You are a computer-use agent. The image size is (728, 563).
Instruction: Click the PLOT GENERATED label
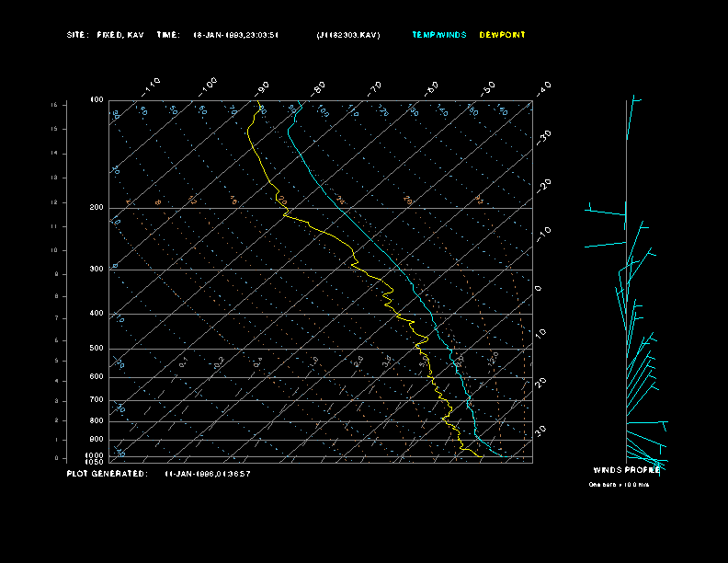click(x=106, y=474)
